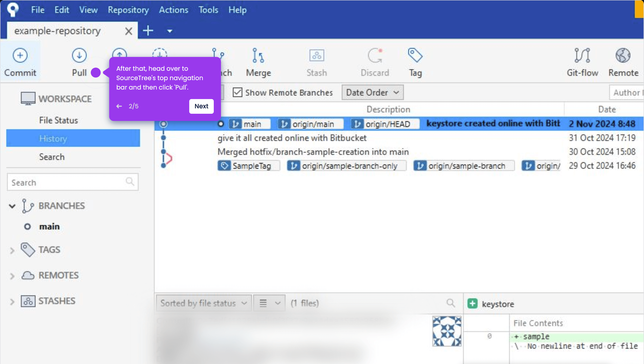Click the sidebar search magnifier icon
644x364 pixels.
click(x=130, y=181)
